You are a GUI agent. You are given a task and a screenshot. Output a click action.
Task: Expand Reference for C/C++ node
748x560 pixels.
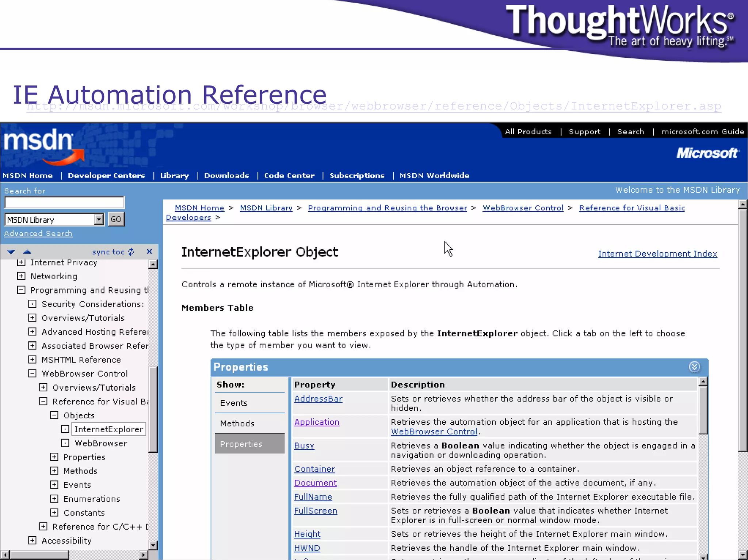(43, 526)
